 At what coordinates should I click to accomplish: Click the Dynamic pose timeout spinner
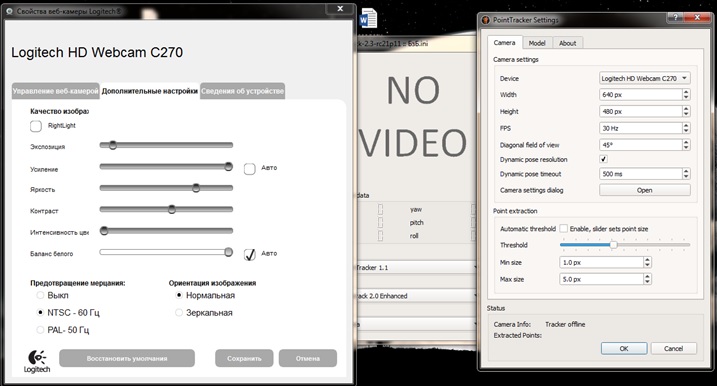pyautogui.click(x=686, y=174)
